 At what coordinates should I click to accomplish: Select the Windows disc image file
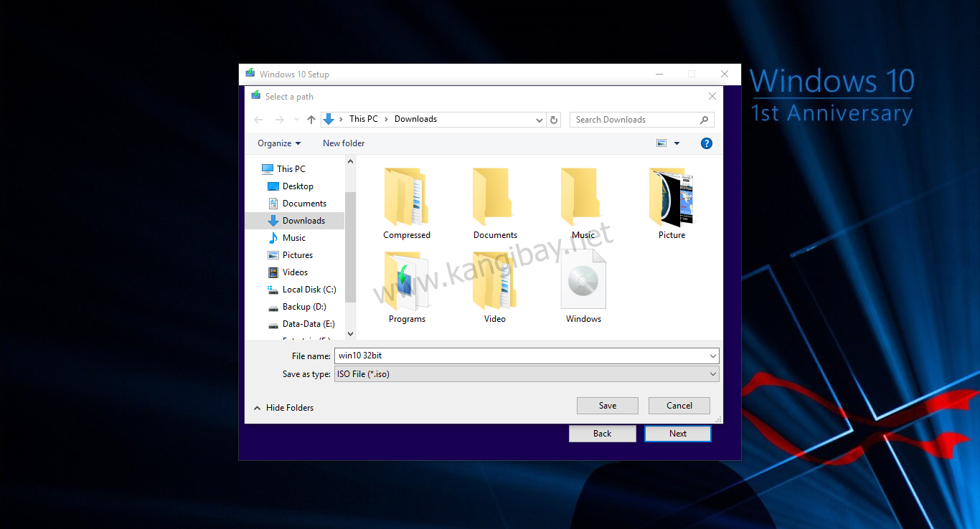coord(583,287)
